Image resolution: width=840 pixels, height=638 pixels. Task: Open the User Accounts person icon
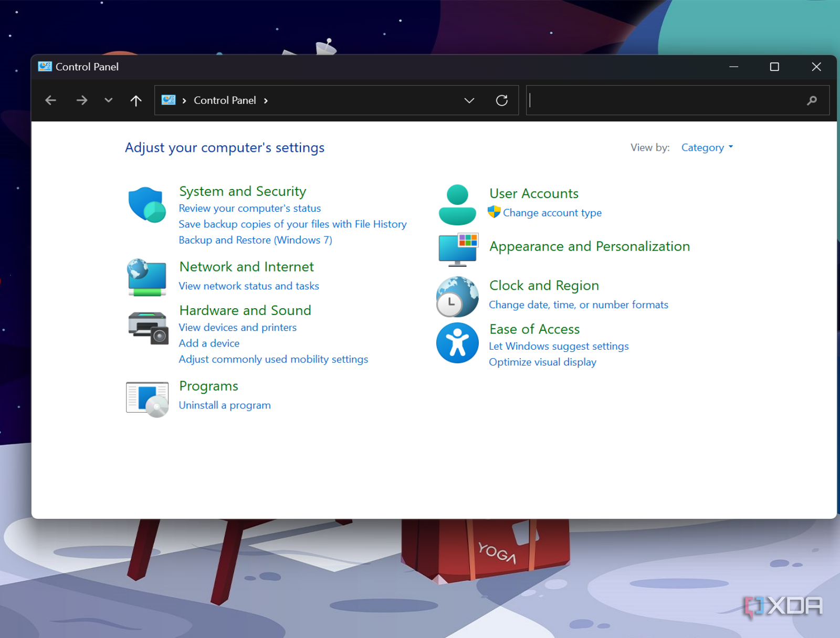click(x=457, y=205)
